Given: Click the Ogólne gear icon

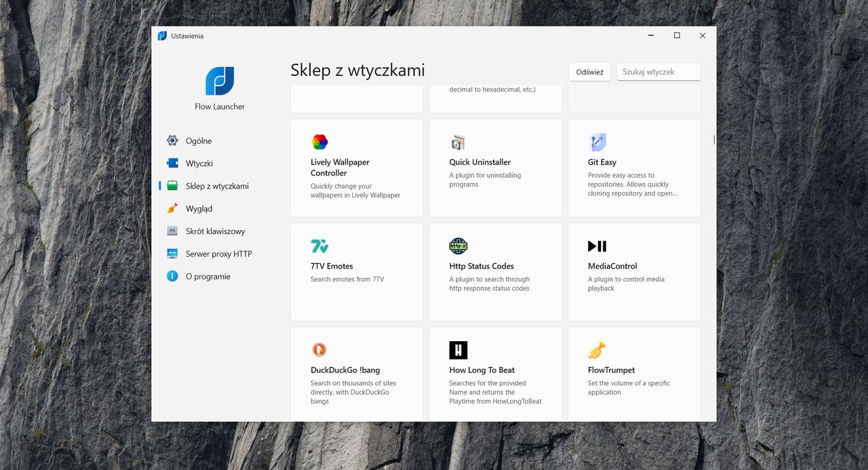Looking at the screenshot, I should (x=172, y=140).
